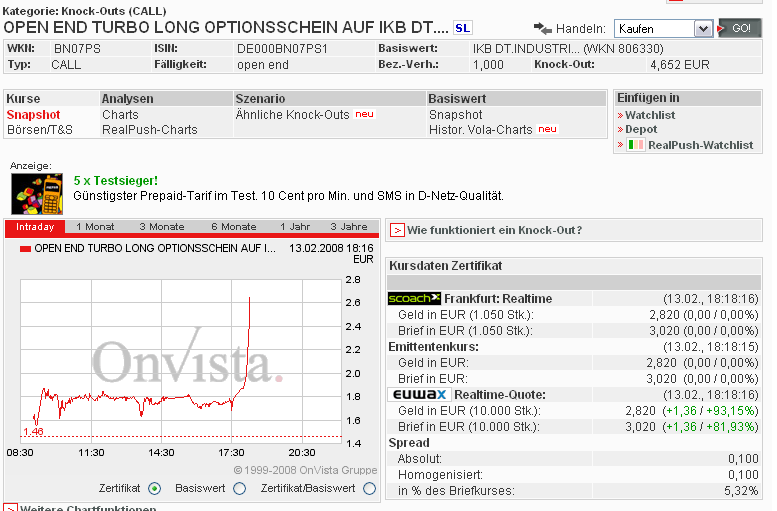Click the prepaid tariff ad description text
777x511 pixels.
pos(288,196)
